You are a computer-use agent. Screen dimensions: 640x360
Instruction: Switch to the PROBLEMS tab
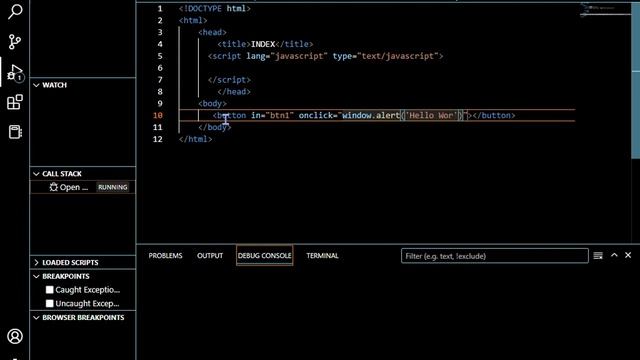click(x=165, y=256)
